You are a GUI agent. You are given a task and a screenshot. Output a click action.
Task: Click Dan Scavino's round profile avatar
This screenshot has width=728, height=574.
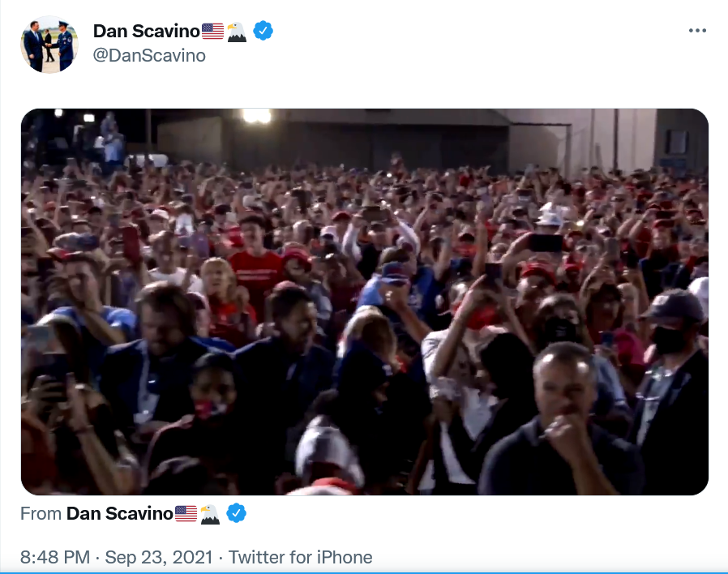click(49, 45)
